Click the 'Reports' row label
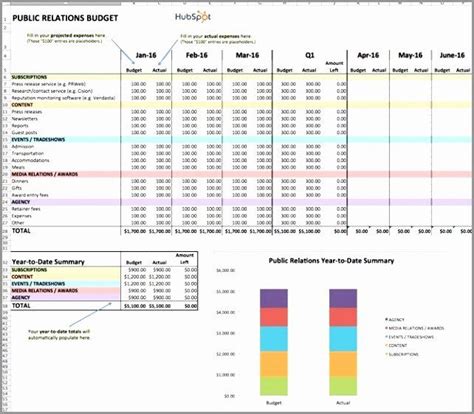Screen dimensions: 474x414 point(20,126)
